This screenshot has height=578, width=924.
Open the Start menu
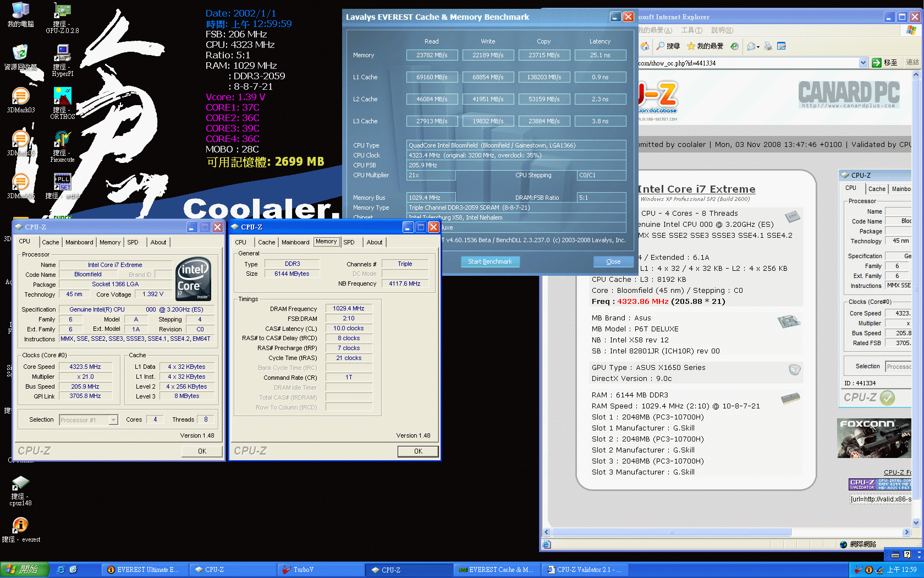(24, 570)
